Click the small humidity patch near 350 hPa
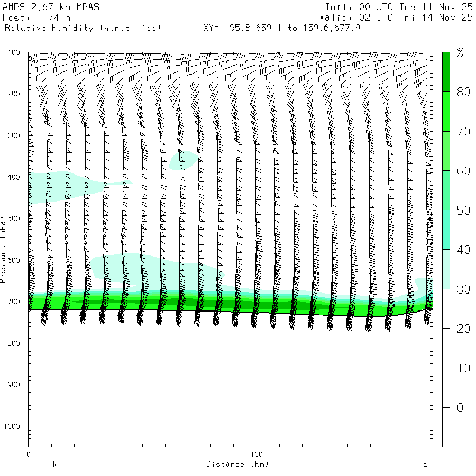Viewport: 476px width, 476px height. [x=183, y=161]
